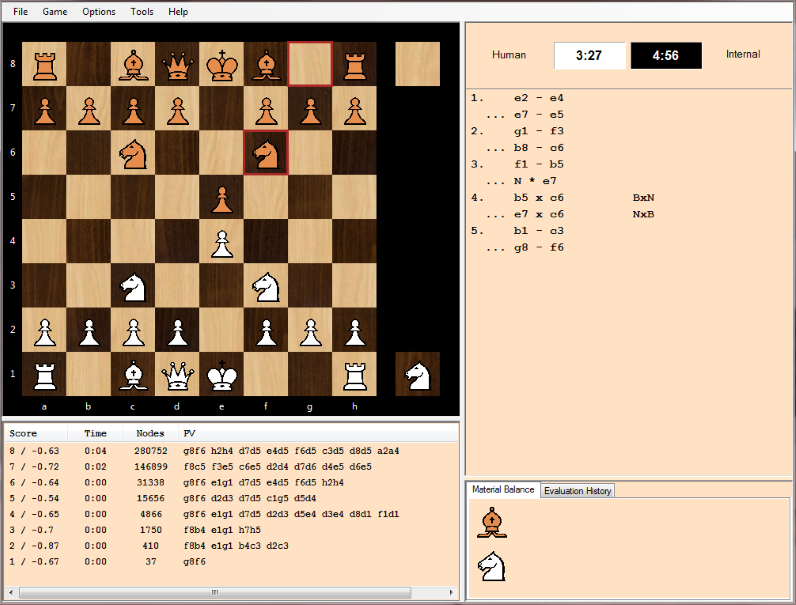The width and height of the screenshot is (796, 605).
Task: Open the Options menu
Action: tap(99, 11)
